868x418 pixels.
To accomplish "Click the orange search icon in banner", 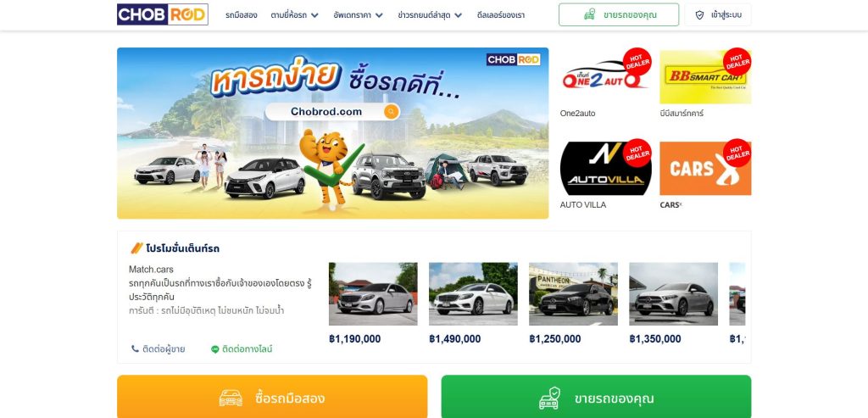I will (x=392, y=112).
